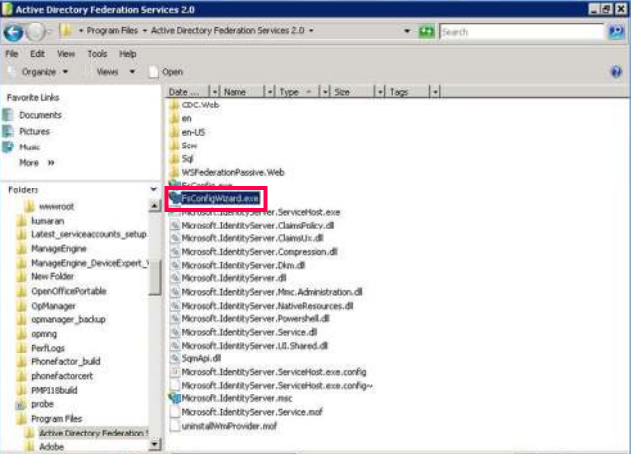Select Program Files in the folder tree
This screenshot has width=631, height=454.
(56, 419)
